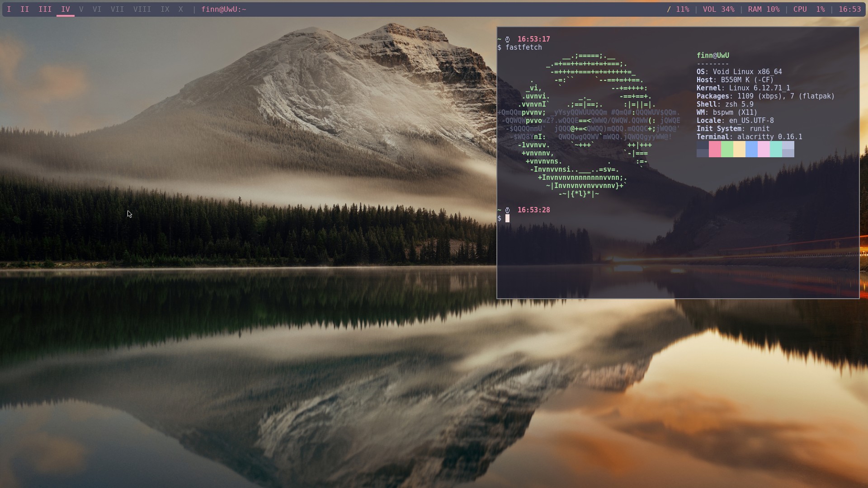Click the 16:53 clock in the bar

click(849, 9)
